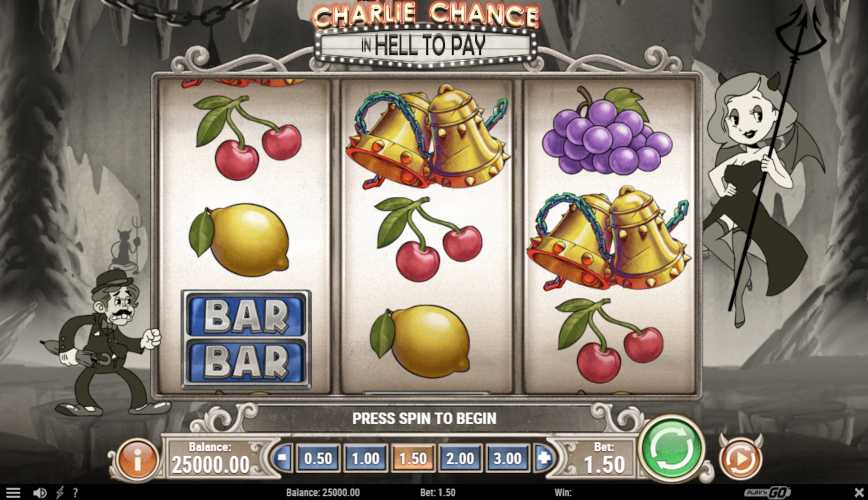Click the lemon symbol on first reel
868x500 pixels.
pos(239,239)
